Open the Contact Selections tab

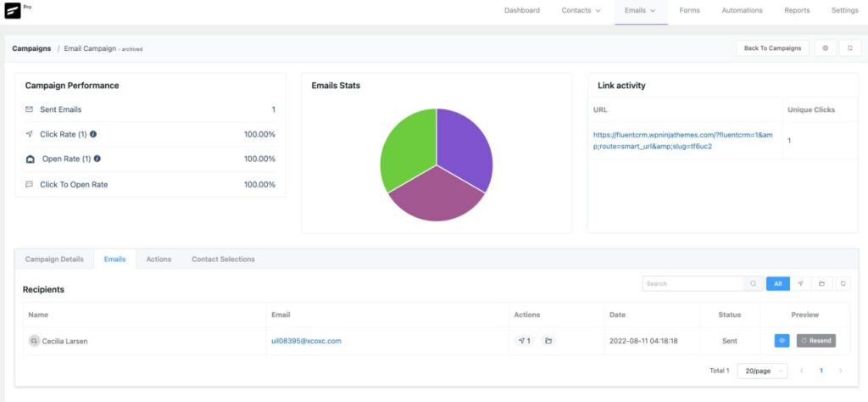tap(223, 260)
